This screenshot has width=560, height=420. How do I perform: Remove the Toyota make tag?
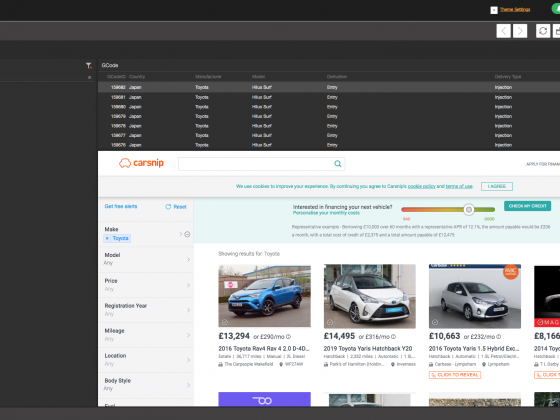[x=107, y=238]
